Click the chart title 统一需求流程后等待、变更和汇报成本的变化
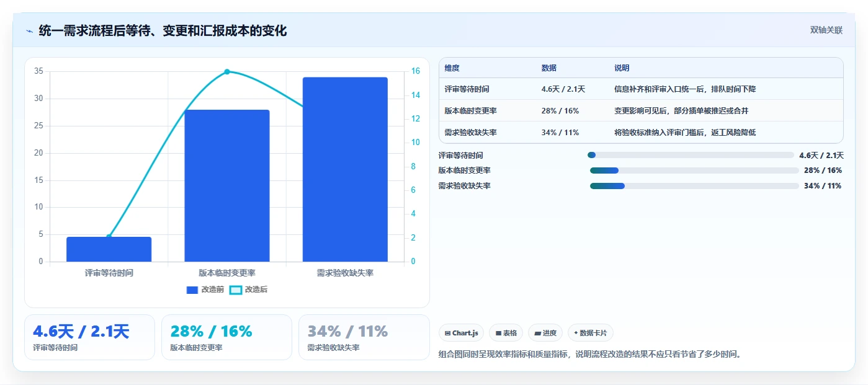Viewport: 868px width, 385px height. tap(163, 31)
